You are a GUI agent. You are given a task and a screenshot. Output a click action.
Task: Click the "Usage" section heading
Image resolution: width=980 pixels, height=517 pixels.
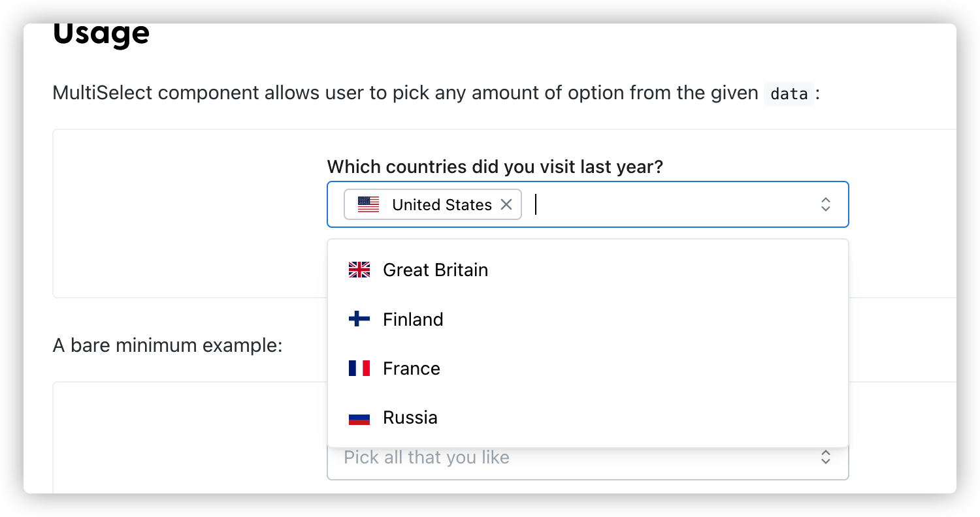(101, 34)
